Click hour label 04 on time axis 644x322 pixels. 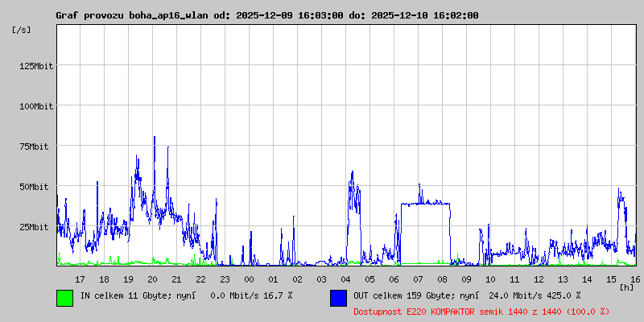(x=345, y=279)
